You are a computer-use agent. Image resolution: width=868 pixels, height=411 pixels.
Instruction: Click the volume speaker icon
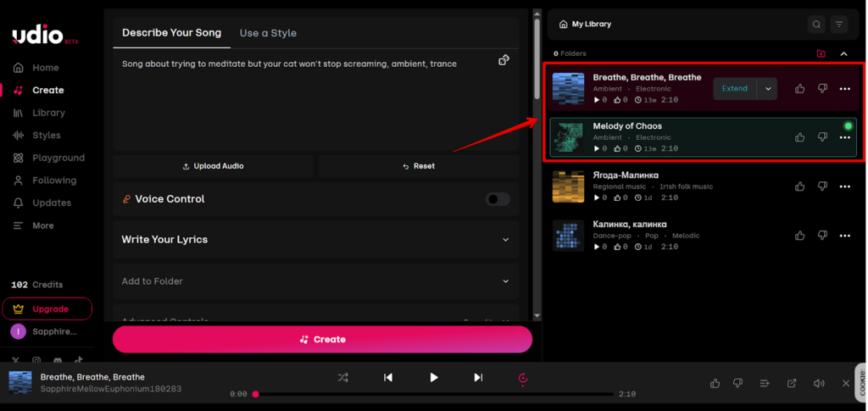819,383
